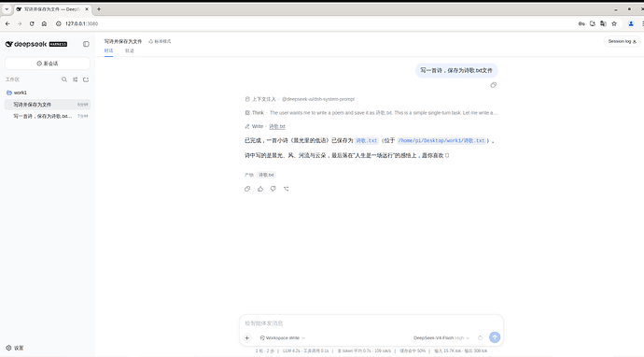Expand the Write 诗歌.txt tool row

pos(265,126)
